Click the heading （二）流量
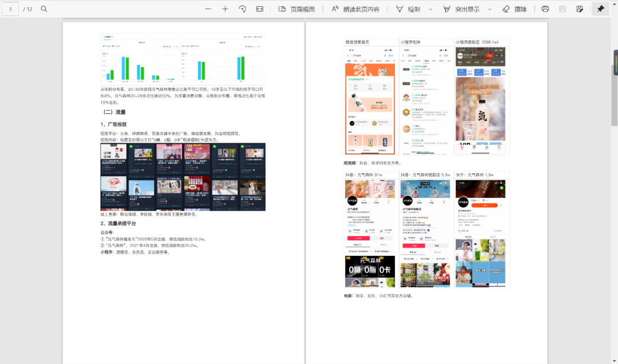Viewport: 618px width, 364px height. (x=114, y=112)
